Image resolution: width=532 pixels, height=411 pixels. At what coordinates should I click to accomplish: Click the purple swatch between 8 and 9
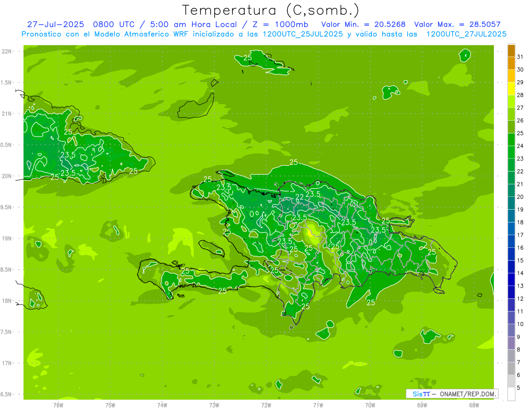click(x=511, y=343)
